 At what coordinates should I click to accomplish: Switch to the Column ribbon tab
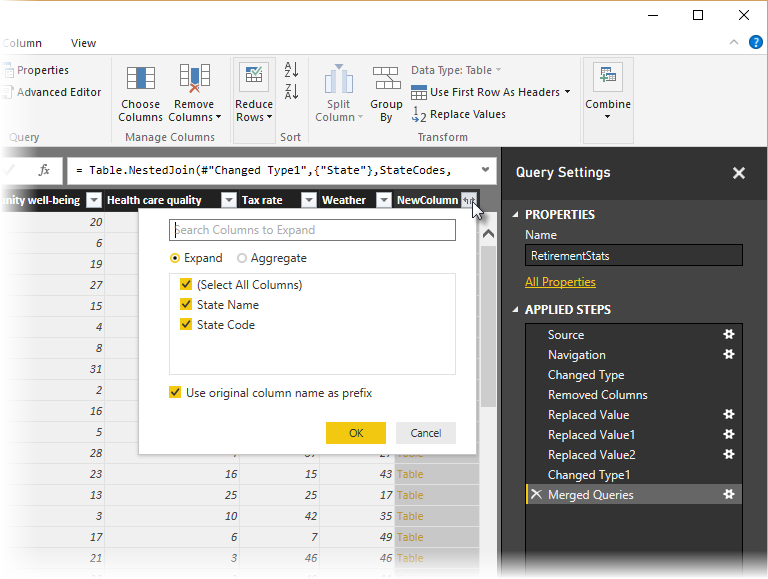22,43
